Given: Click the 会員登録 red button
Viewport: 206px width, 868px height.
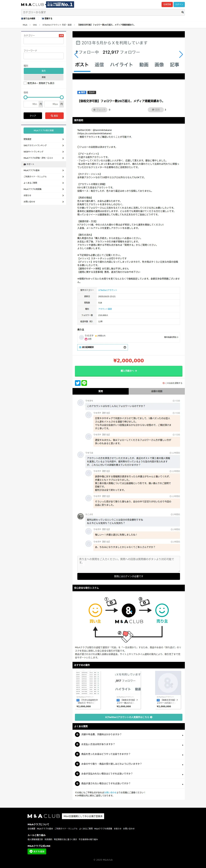Looking at the screenshot, I should pos(167,4).
